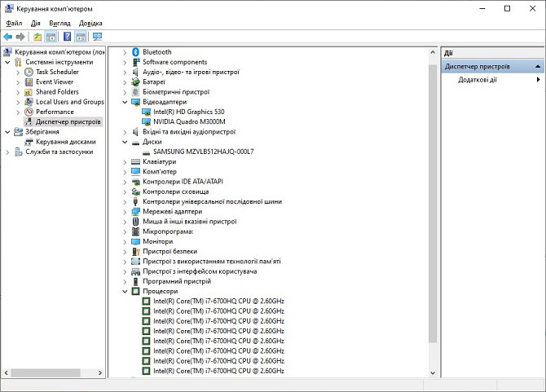Screen dimensions: 546x392
Task: Click the Local Users and Groups icon
Action: coord(29,102)
